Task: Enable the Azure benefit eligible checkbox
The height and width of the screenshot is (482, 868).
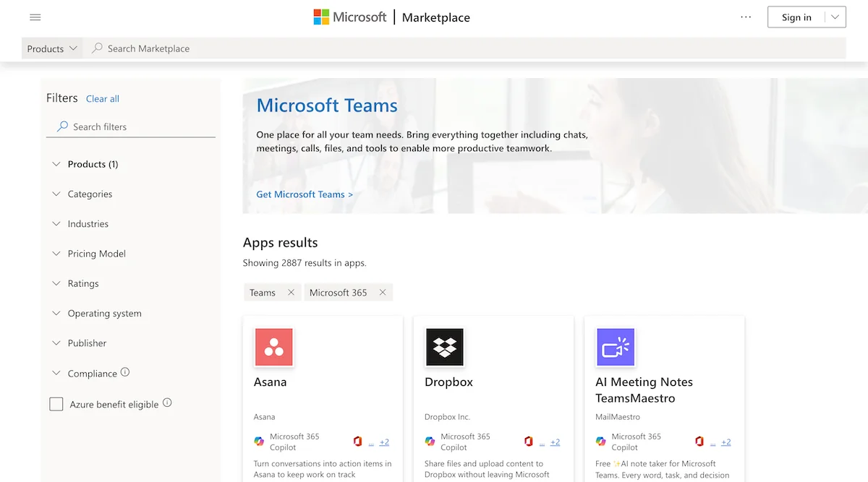Action: pyautogui.click(x=56, y=404)
